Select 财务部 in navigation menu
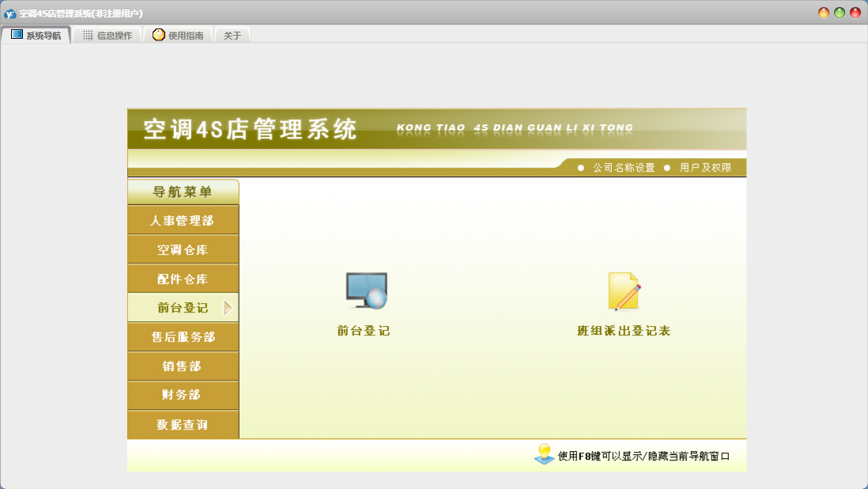868x489 pixels. (x=183, y=395)
